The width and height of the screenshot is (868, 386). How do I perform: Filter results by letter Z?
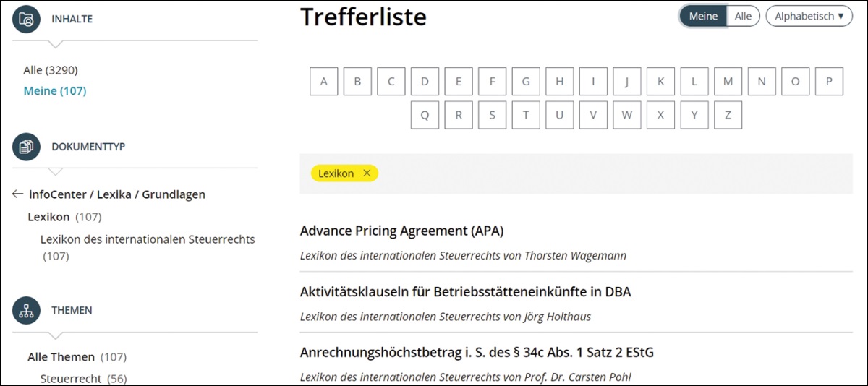tap(728, 115)
